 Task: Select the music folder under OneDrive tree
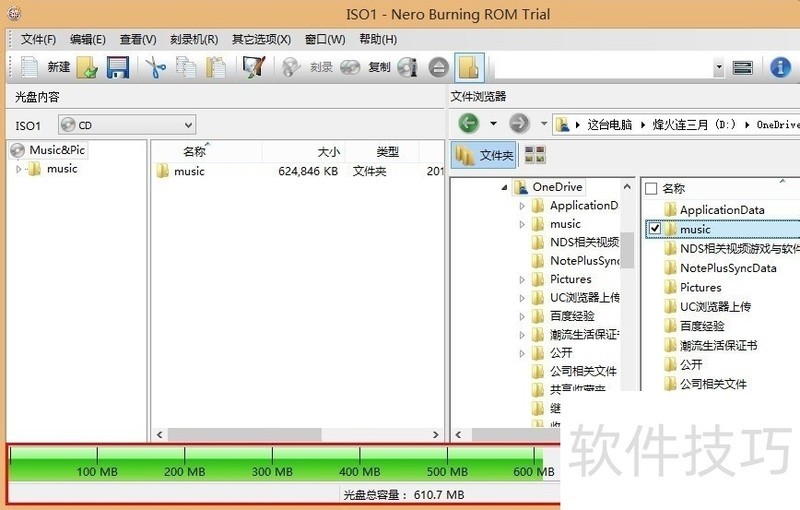coord(565,224)
